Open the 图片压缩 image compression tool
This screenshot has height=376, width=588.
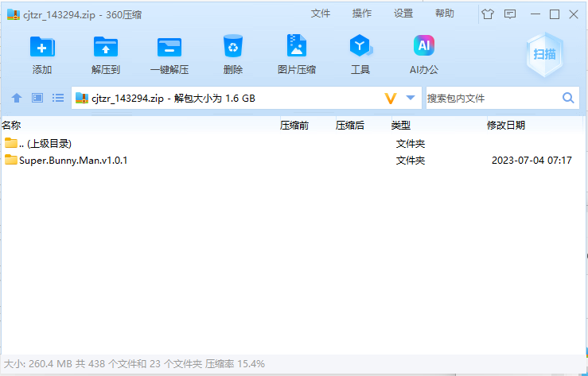coord(296,45)
